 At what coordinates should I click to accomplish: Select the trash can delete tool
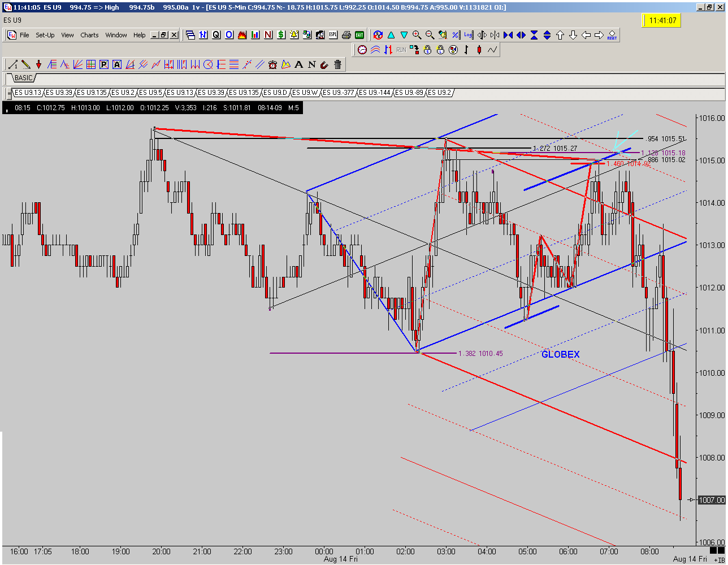pyautogui.click(x=338, y=64)
